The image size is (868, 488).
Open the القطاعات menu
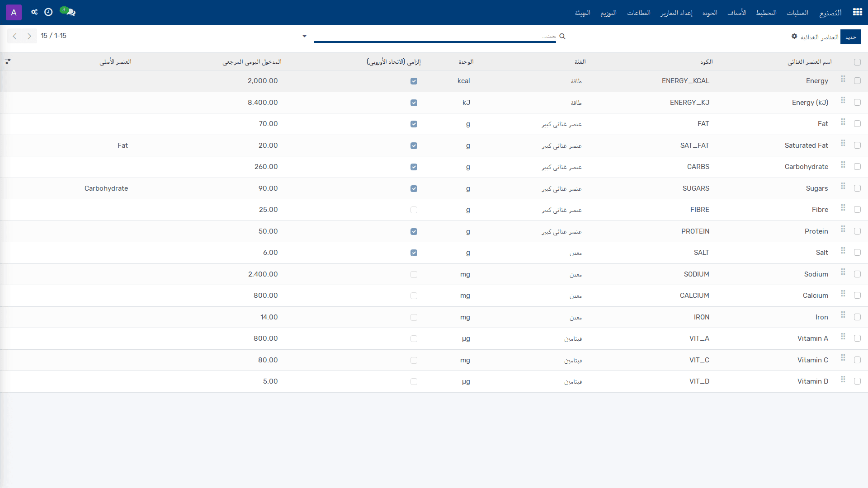click(639, 13)
